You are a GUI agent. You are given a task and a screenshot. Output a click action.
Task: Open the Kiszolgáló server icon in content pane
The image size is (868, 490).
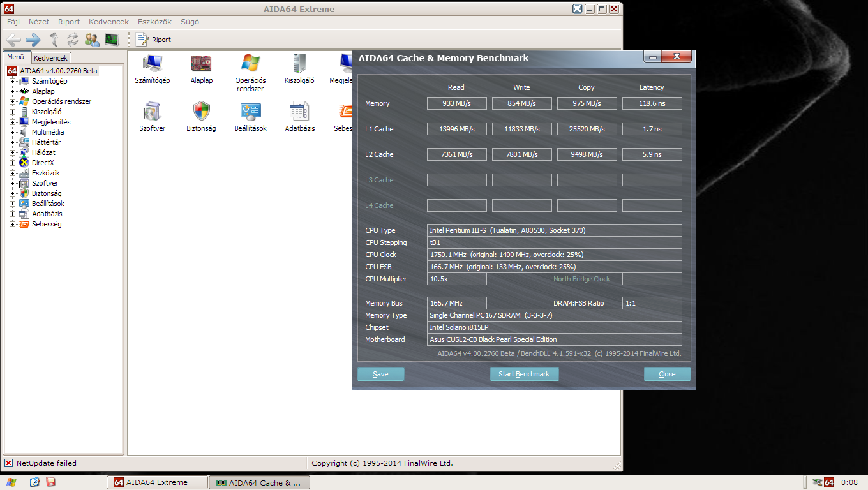tap(299, 69)
